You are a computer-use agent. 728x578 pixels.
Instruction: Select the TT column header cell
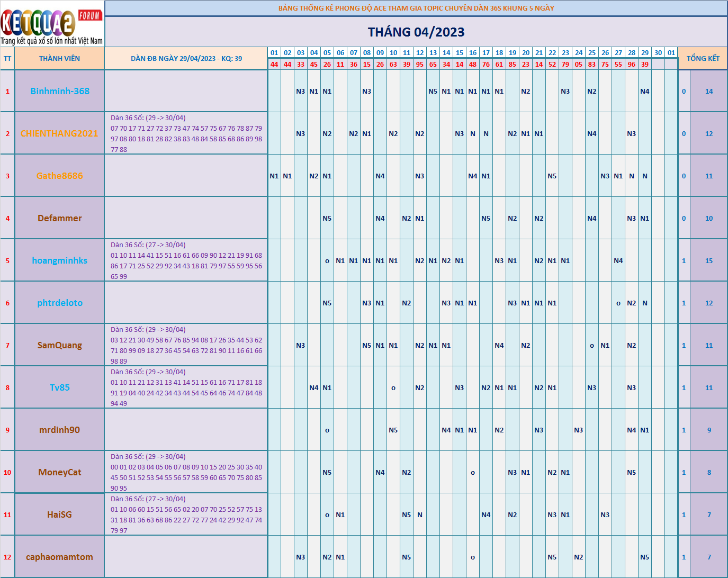pyautogui.click(x=7, y=59)
